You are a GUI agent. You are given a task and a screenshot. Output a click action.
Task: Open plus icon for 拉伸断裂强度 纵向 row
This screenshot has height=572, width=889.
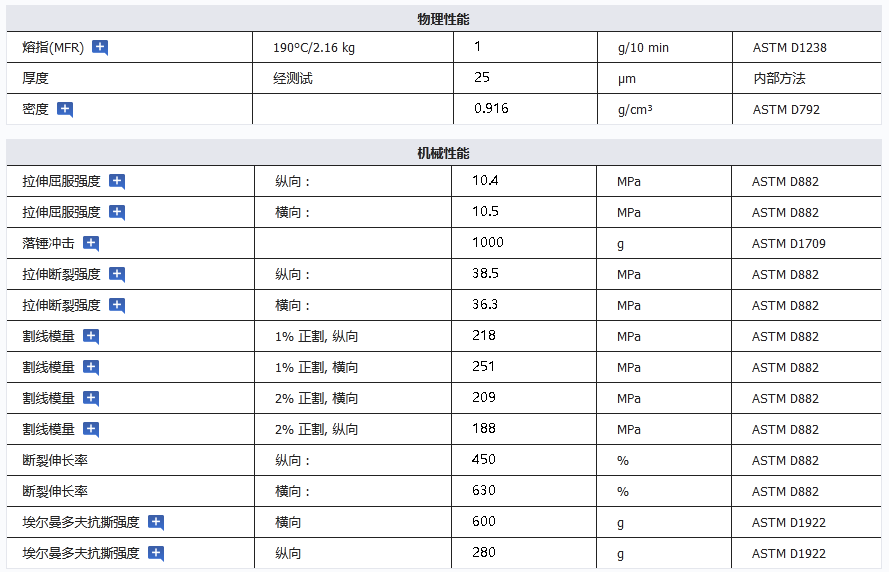(117, 274)
